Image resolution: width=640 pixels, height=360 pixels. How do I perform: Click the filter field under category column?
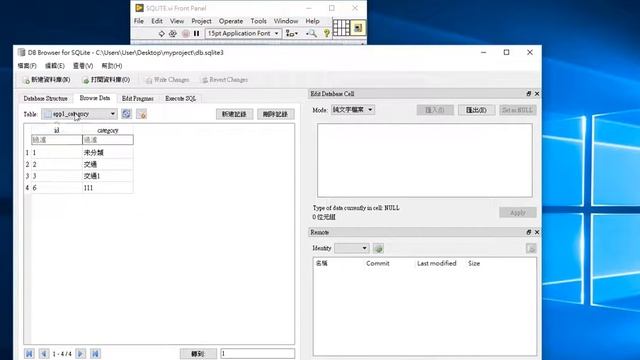[108, 140]
